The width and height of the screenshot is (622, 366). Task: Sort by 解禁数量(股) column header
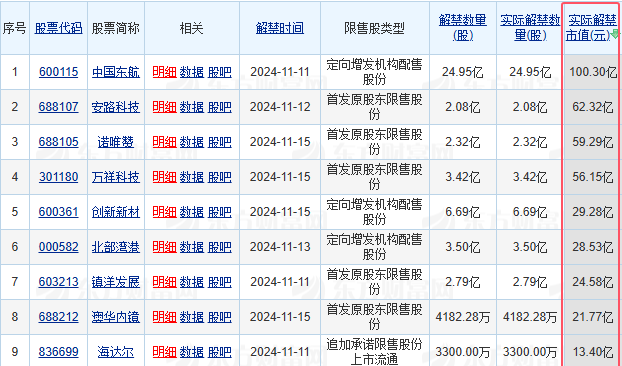[463, 27]
